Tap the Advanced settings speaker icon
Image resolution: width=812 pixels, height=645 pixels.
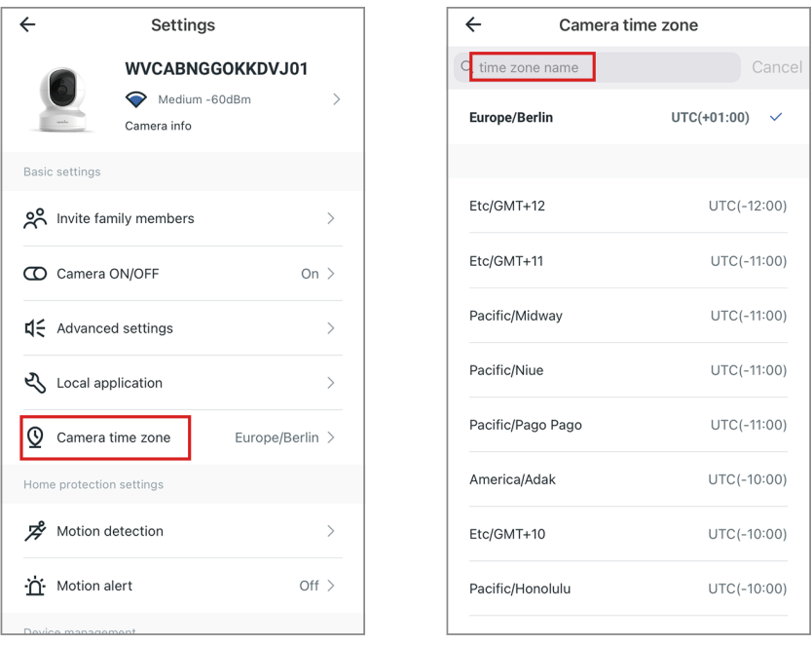[35, 328]
